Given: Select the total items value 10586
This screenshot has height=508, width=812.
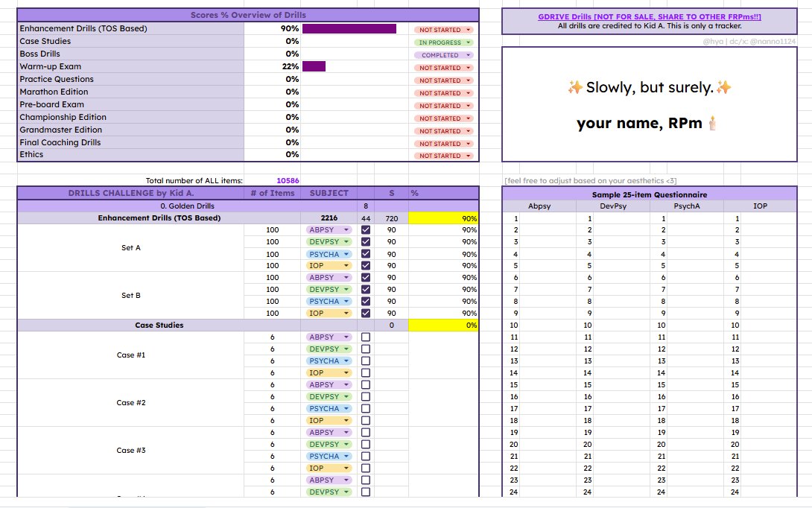Looking at the screenshot, I should 288,180.
